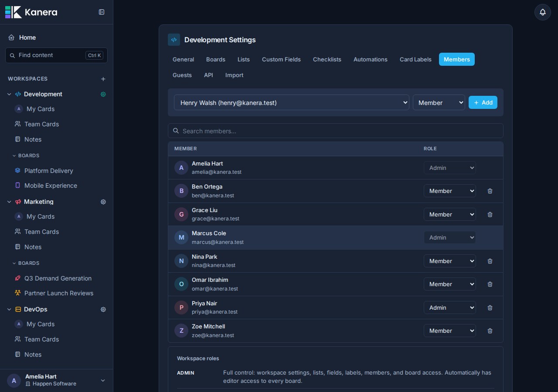
Task: Switch to API tab
Action: point(208,75)
